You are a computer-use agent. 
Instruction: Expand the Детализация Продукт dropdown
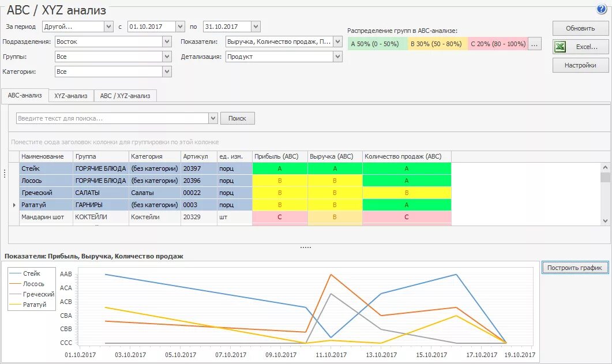pos(337,57)
